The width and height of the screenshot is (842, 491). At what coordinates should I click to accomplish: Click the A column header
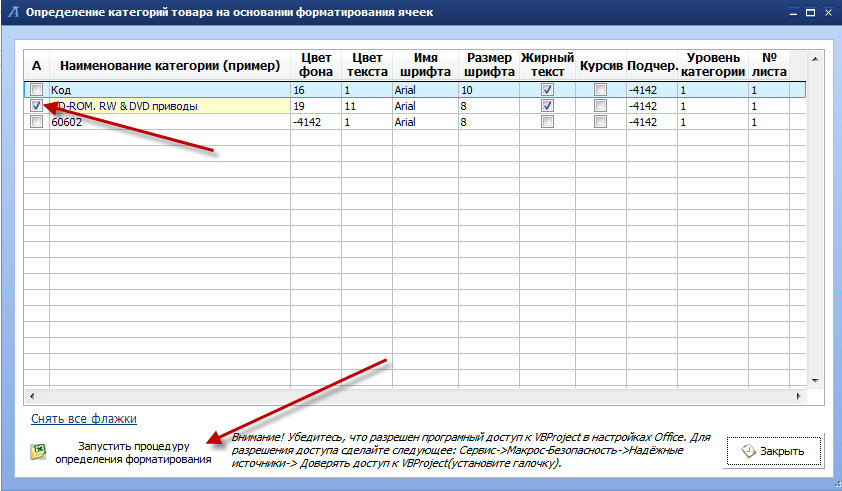(x=37, y=66)
